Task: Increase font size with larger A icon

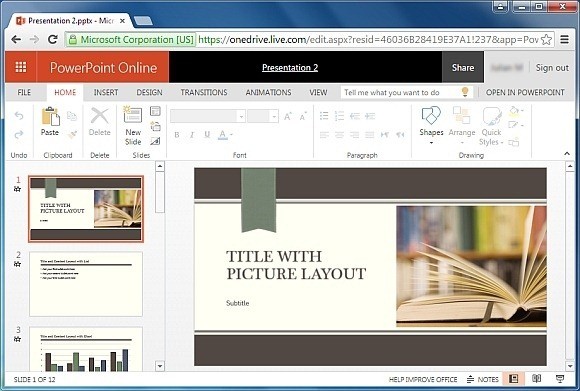Action: (288, 117)
